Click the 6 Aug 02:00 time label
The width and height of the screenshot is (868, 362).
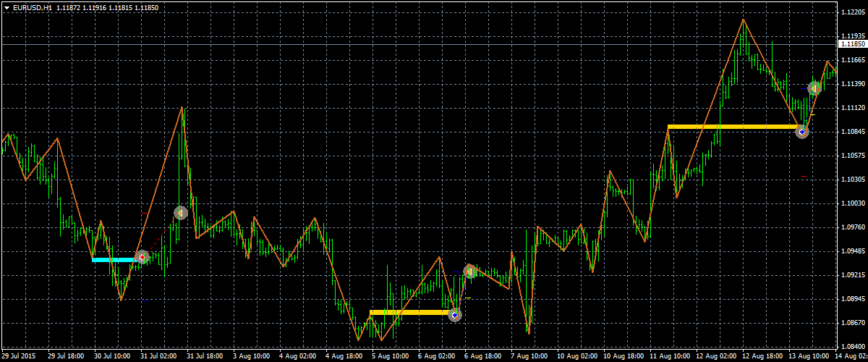point(437,357)
